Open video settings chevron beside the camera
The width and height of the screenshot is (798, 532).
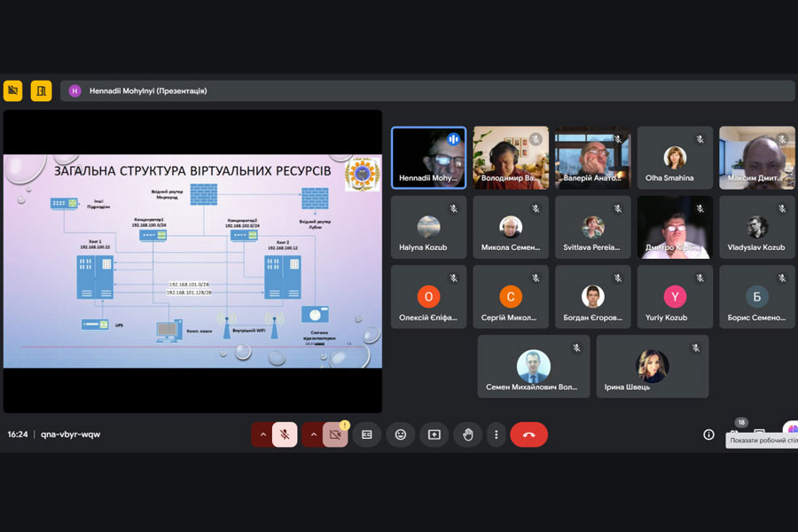pyautogui.click(x=313, y=434)
